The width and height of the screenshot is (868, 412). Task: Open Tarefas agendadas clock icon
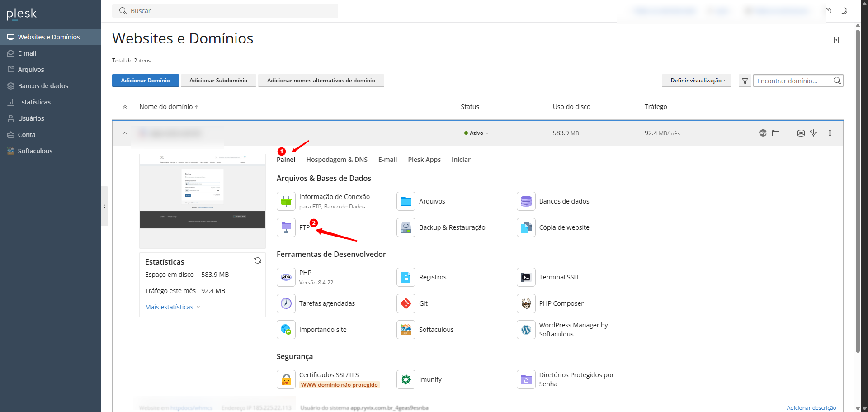(286, 303)
